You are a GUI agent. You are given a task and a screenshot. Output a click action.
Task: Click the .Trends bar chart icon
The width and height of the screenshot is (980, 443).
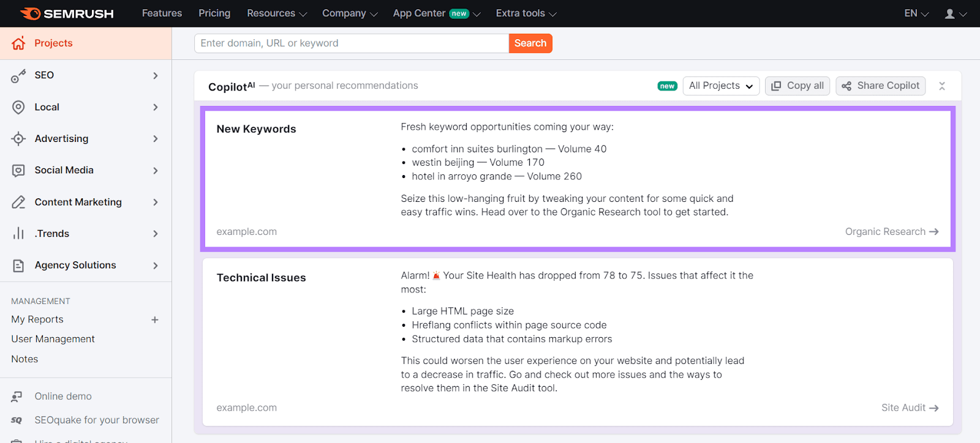tap(19, 234)
